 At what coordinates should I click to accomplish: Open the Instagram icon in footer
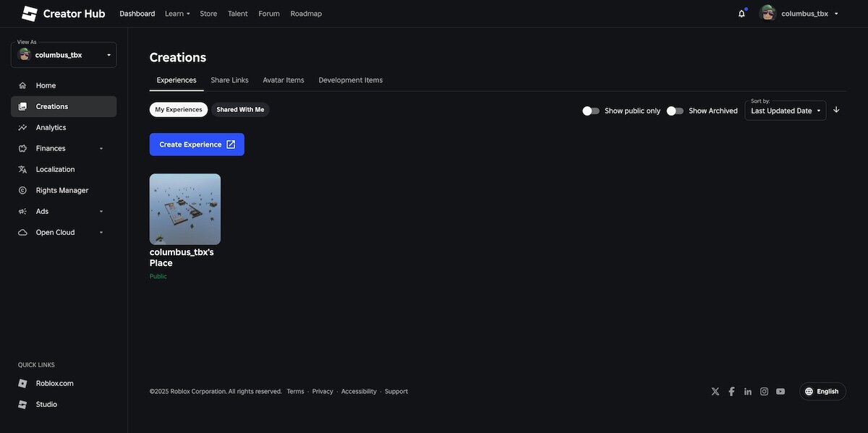pos(764,392)
